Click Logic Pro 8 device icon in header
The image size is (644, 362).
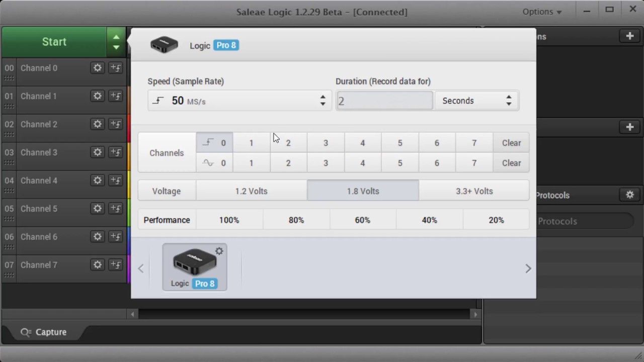[x=164, y=45]
